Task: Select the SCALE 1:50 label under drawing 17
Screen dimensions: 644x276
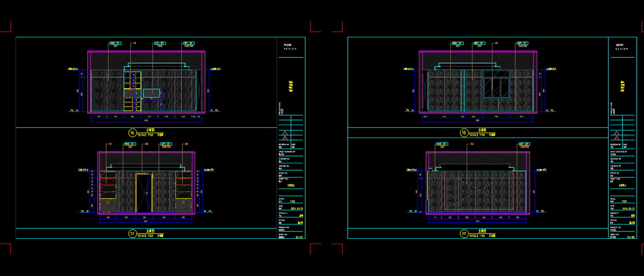Action: click(x=146, y=236)
